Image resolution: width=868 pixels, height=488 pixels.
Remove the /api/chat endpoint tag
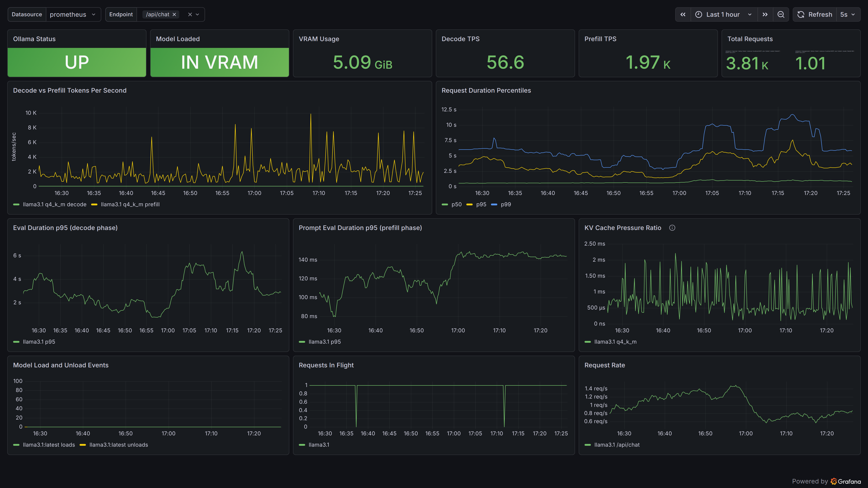coord(174,14)
